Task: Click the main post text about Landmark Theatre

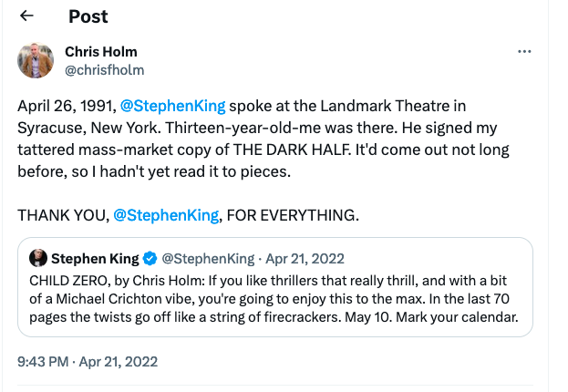Action: (263, 139)
